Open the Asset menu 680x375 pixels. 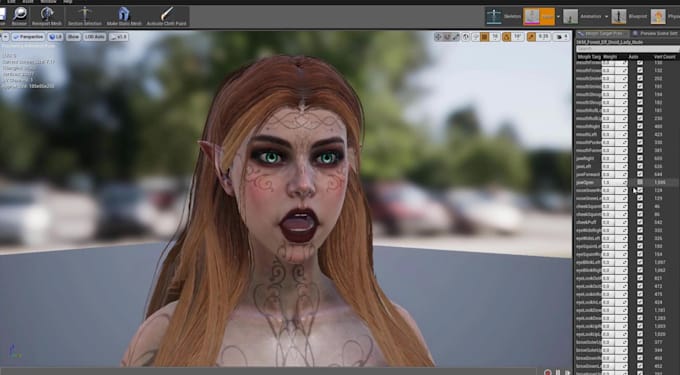tap(27, 2)
